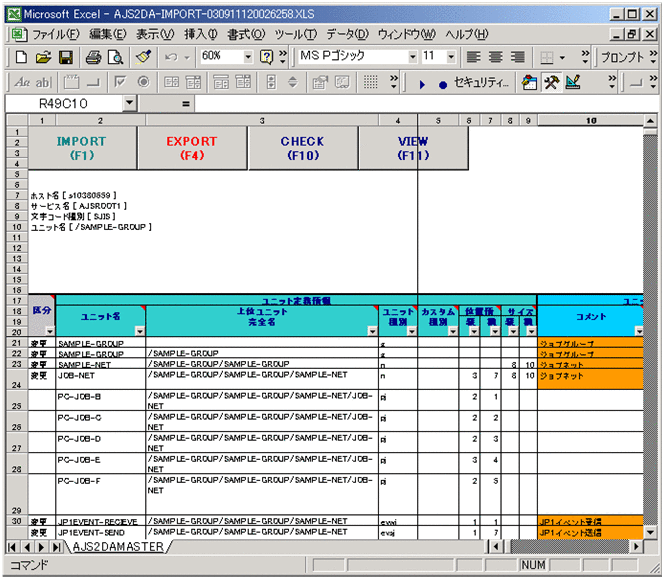The height and width of the screenshot is (580, 665).
Task: Expand the ユニット名 column filter dropdown
Action: pos(138,330)
